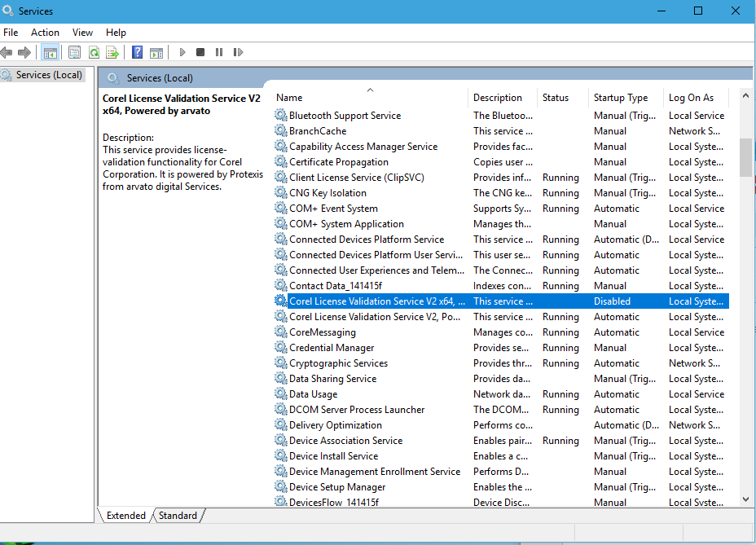Start the selected service via toolbar

(182, 51)
